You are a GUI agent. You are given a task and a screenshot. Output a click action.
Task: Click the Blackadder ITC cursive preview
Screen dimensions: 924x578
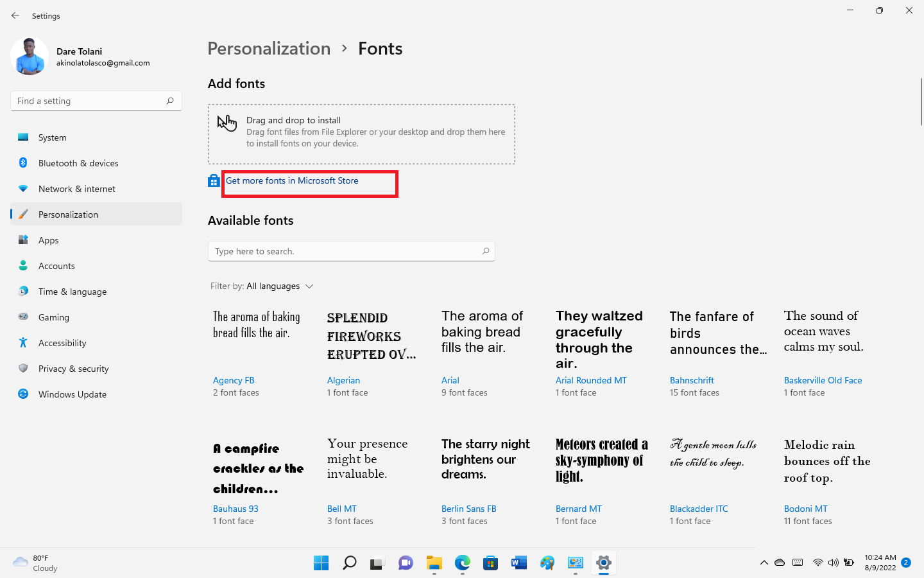coord(714,453)
